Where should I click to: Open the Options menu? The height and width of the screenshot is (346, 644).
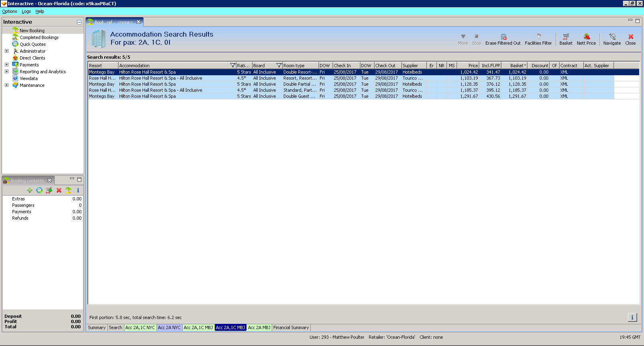point(10,11)
